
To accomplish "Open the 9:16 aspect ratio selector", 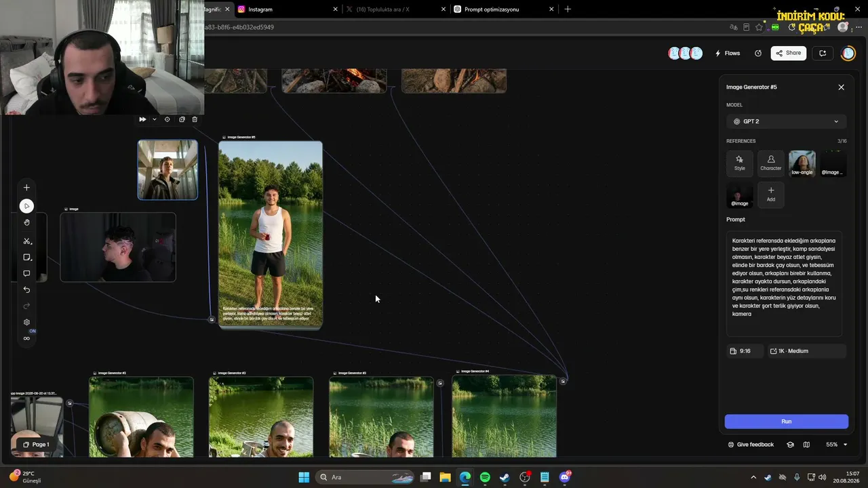I will pos(745,351).
